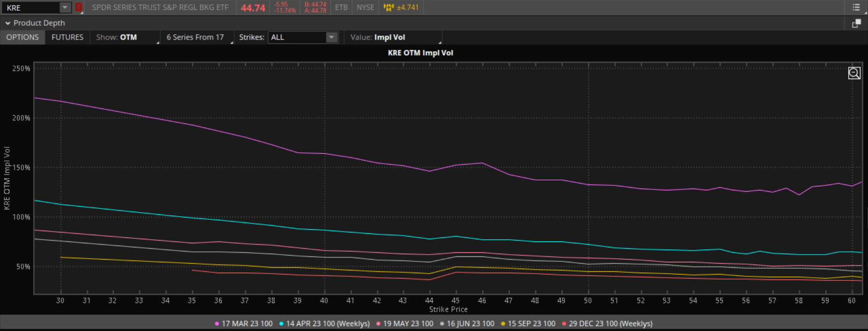Image resolution: width=868 pixels, height=331 pixels.
Task: Click the chart zoom magnifier icon
Action: click(x=854, y=73)
